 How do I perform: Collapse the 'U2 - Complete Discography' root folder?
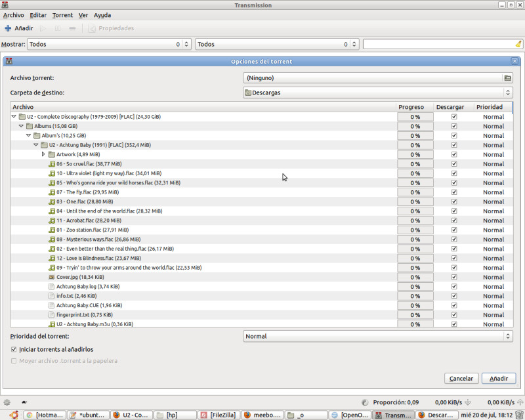pos(14,117)
